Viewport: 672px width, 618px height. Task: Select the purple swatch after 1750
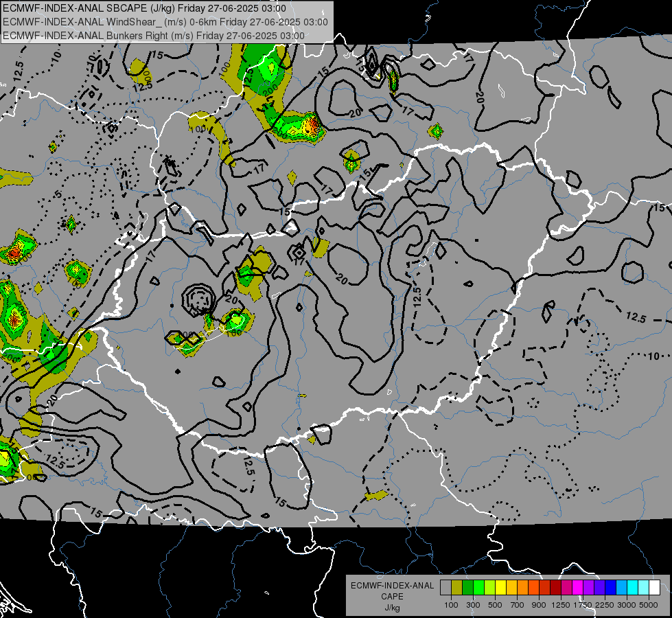point(588,587)
